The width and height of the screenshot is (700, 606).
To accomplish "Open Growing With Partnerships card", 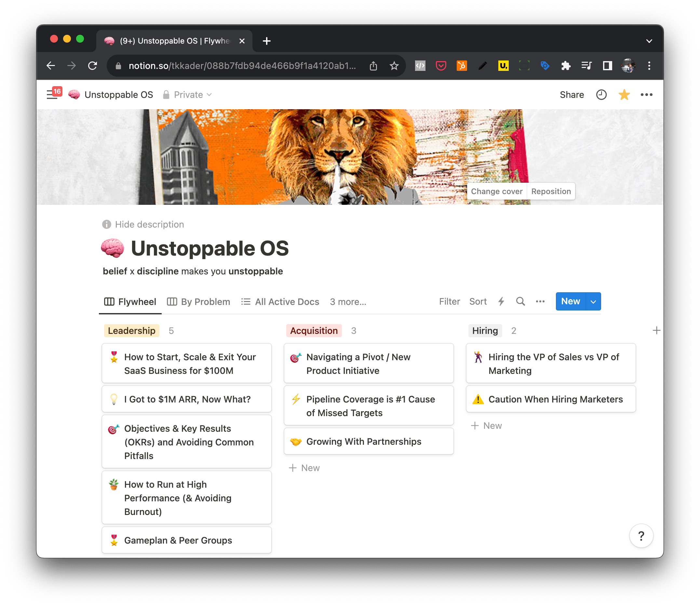I will click(369, 441).
